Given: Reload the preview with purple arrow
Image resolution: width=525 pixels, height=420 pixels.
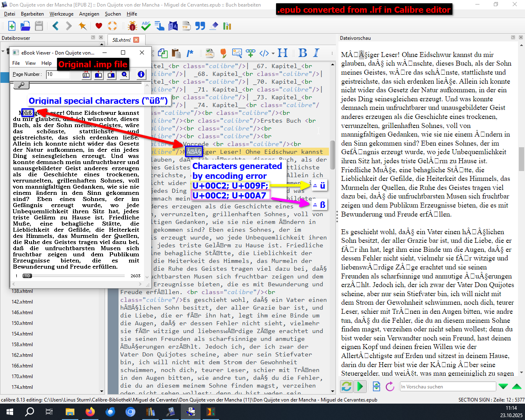Looking at the screenshot, I should [390, 386].
